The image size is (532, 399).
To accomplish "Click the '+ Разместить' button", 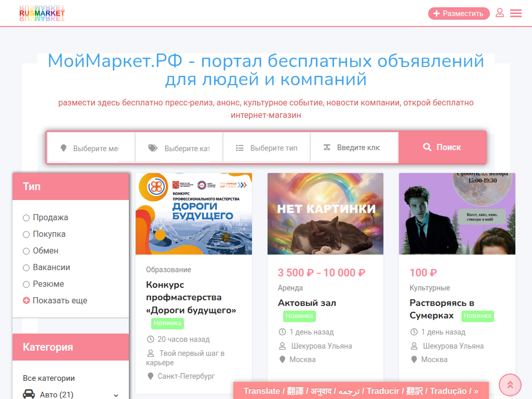I will pos(459,13).
